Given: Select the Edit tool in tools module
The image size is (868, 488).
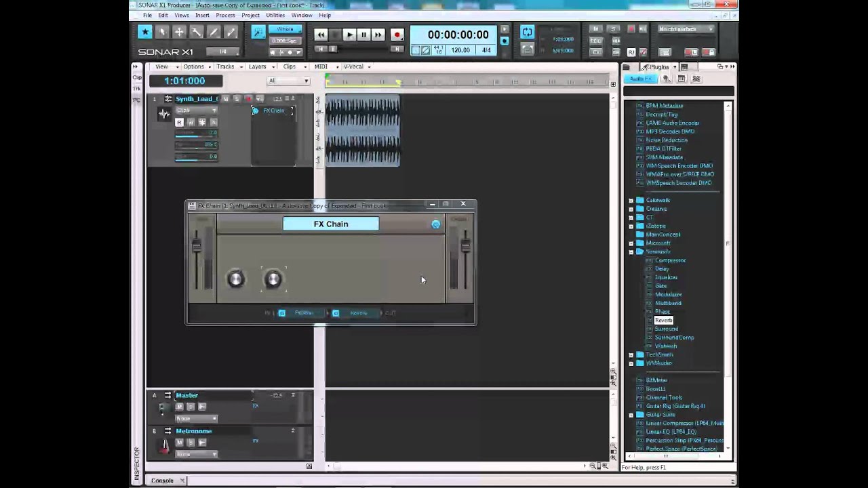Looking at the screenshot, I should tap(197, 32).
